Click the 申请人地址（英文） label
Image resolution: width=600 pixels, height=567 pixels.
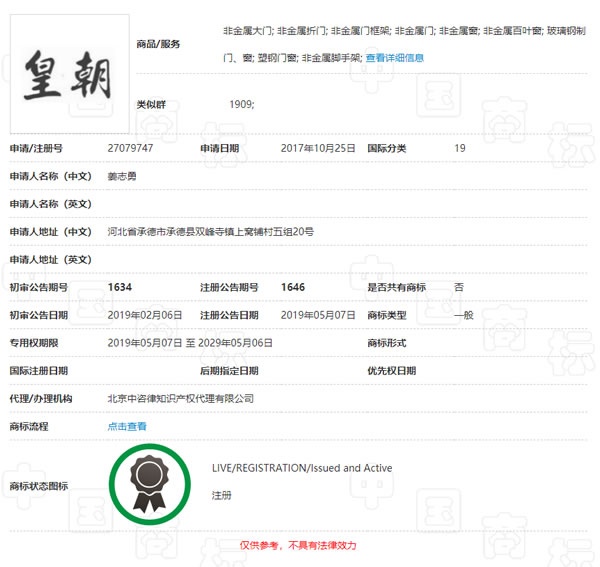pyautogui.click(x=51, y=259)
